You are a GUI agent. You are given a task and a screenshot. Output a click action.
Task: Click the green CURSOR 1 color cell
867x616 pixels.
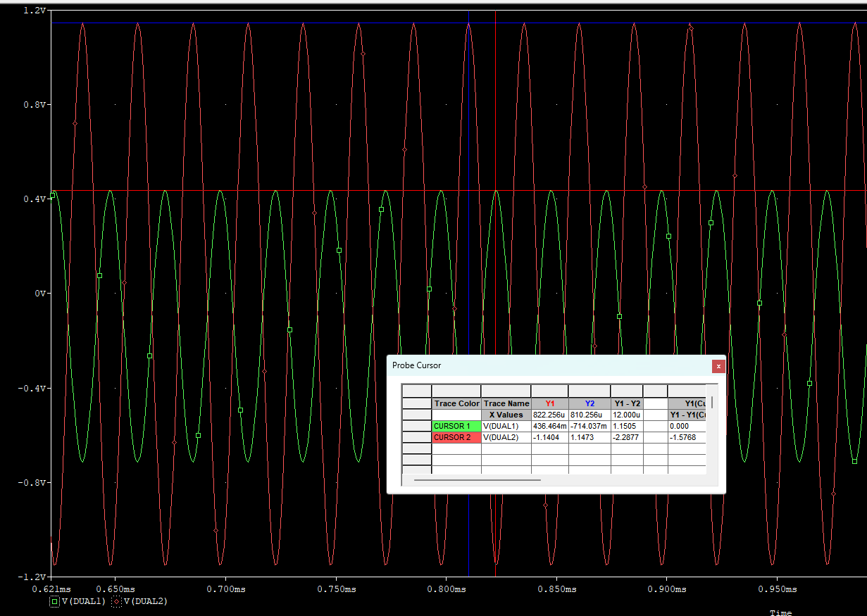point(456,427)
